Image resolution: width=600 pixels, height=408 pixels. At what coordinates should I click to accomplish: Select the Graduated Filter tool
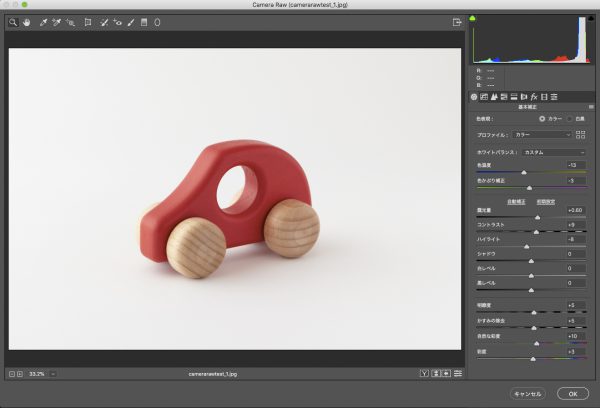click(x=144, y=21)
